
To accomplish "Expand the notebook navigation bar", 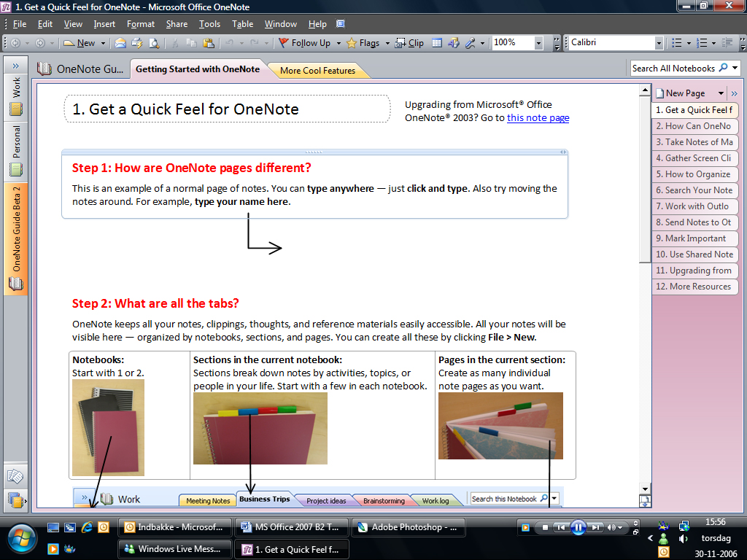I will click(x=15, y=66).
